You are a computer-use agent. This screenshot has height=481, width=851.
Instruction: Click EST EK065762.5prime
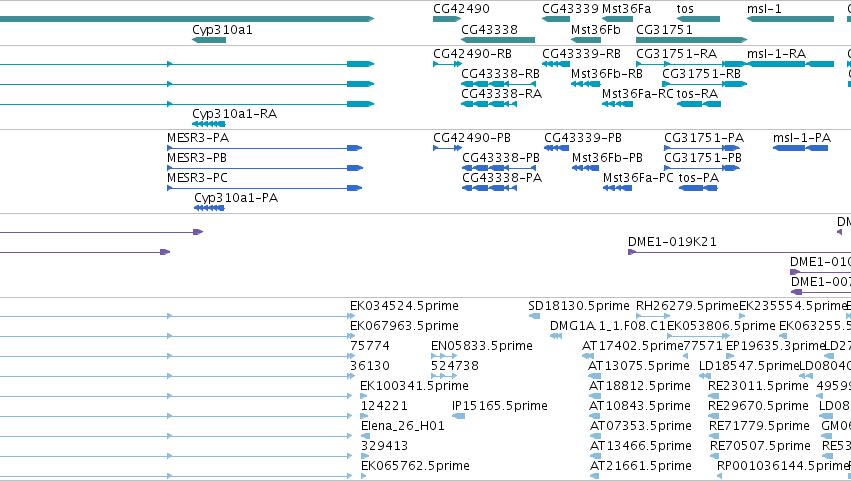coord(415,466)
